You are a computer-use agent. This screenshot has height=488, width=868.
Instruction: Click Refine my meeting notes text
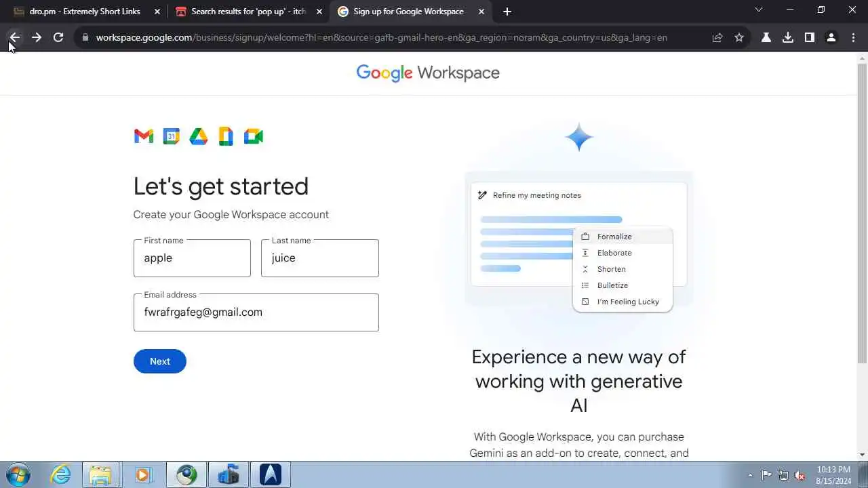537,195
